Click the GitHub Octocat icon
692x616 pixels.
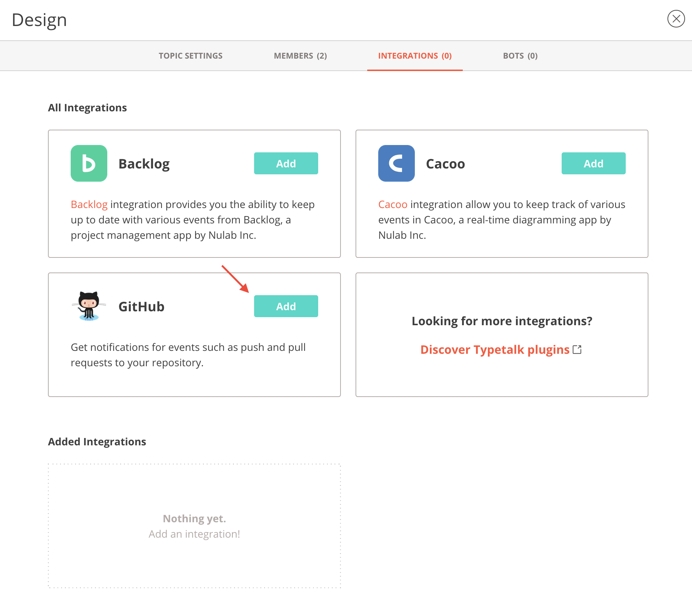tap(89, 306)
